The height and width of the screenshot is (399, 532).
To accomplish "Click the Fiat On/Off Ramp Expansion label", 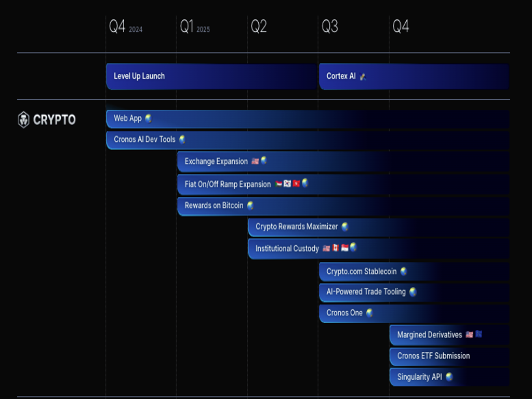I will 228,184.
